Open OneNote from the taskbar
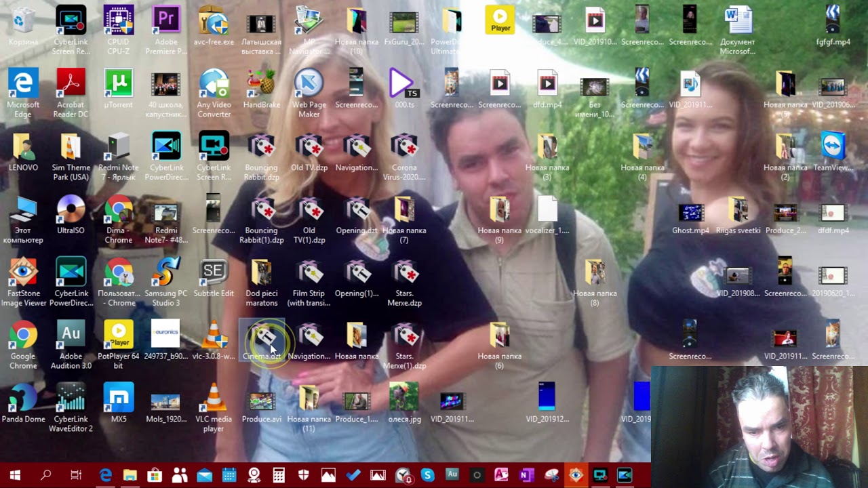Screen dimensions: 868x488 tap(526, 475)
